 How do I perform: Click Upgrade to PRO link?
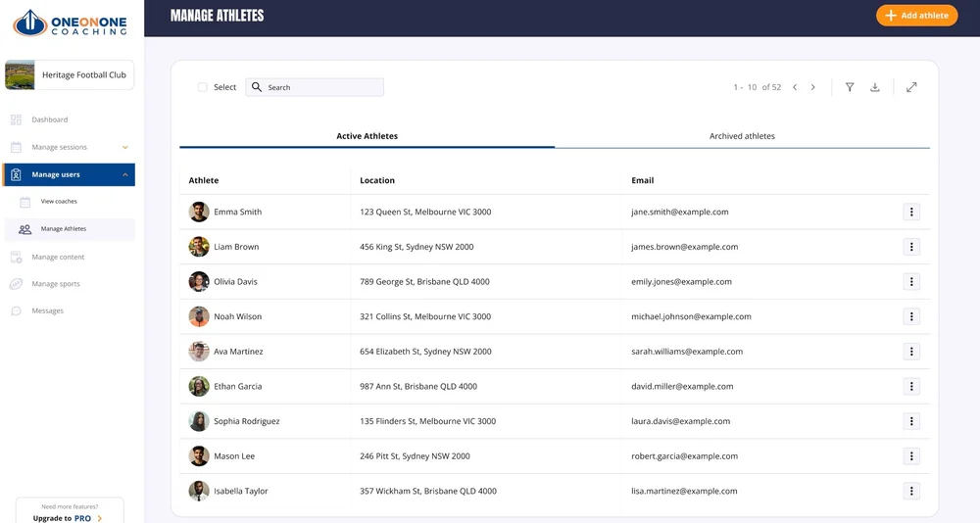click(69, 517)
